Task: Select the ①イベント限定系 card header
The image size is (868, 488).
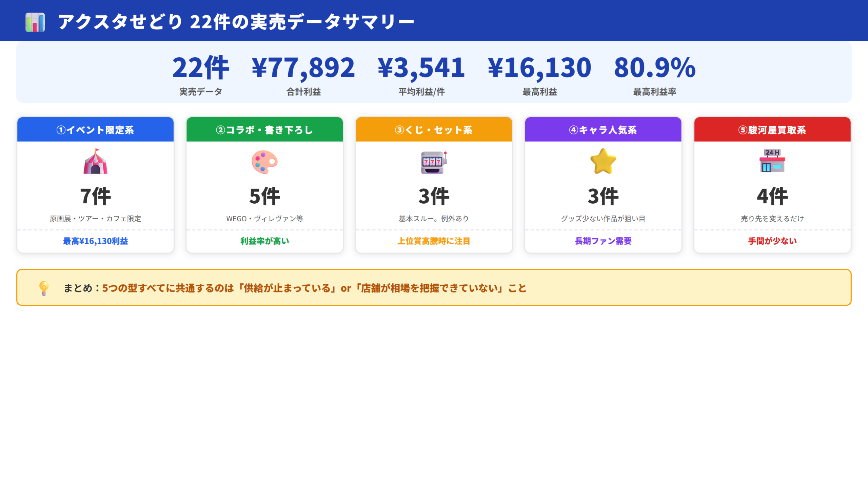Action: coord(95,129)
